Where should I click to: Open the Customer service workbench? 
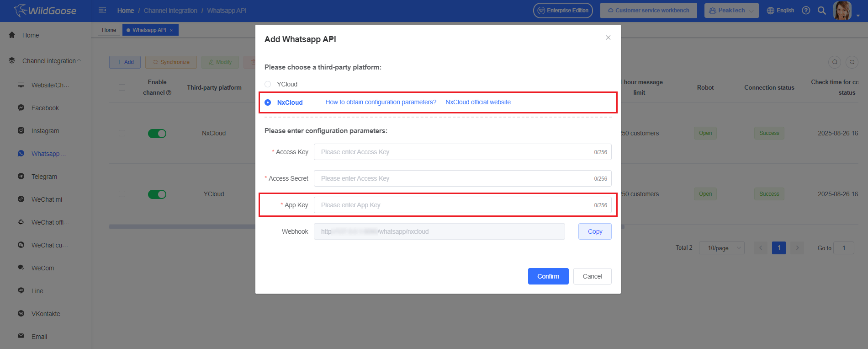click(649, 11)
